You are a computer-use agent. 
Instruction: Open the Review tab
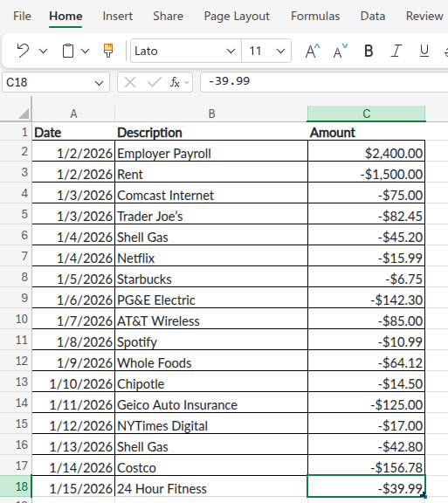tap(424, 16)
